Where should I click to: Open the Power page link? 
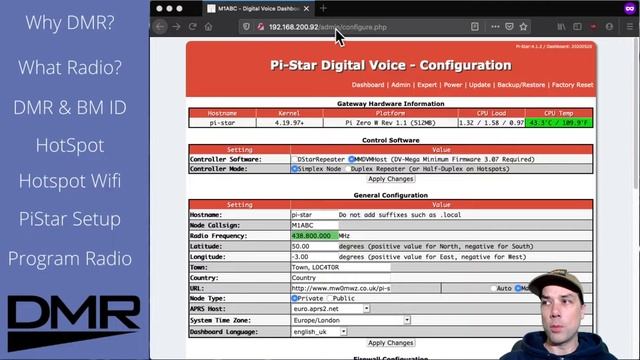tap(453, 85)
